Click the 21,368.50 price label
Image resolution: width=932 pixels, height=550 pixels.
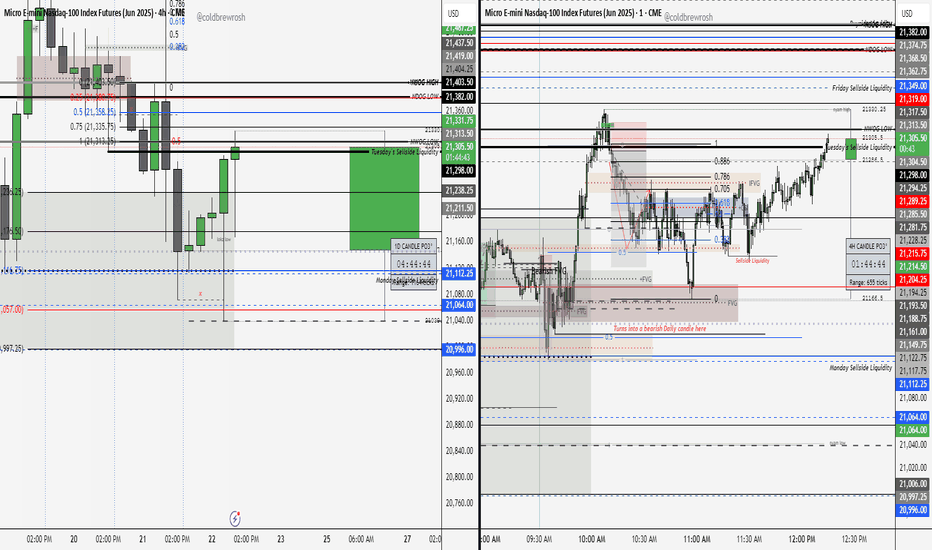(x=913, y=58)
